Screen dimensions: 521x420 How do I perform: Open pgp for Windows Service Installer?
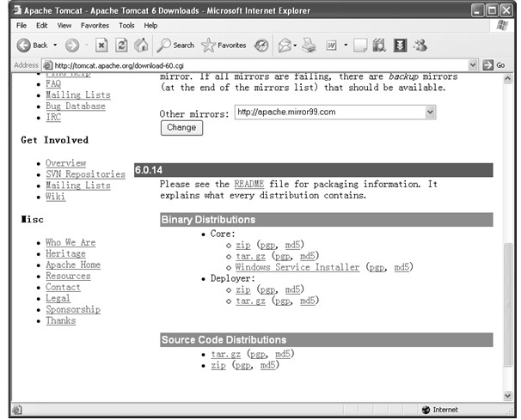[377, 267]
